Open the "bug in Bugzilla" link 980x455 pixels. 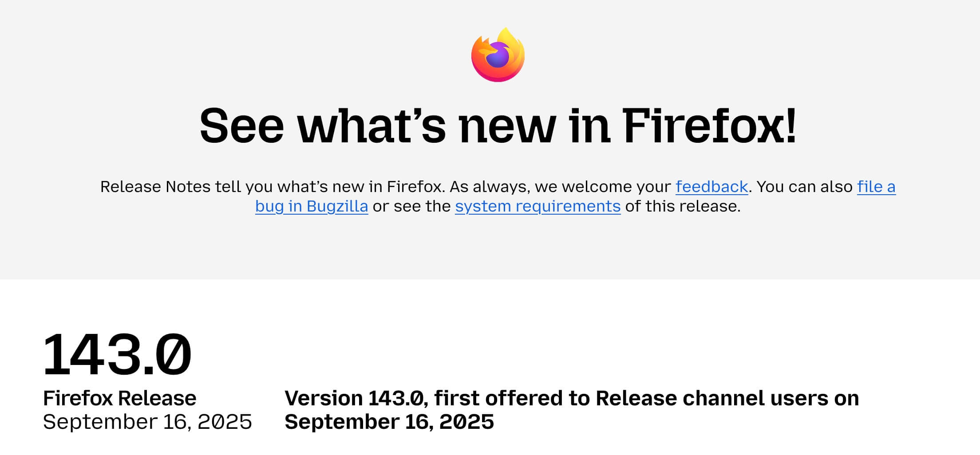pyautogui.click(x=312, y=206)
